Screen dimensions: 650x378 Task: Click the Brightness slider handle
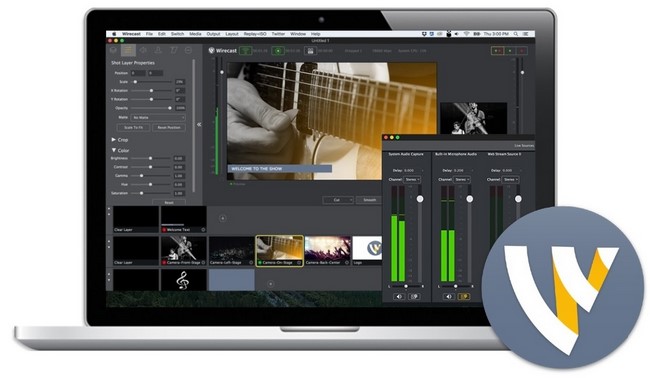click(150, 158)
